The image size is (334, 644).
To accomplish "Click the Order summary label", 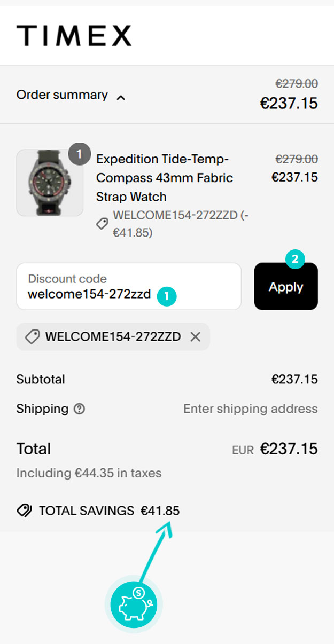I will 62,95.
